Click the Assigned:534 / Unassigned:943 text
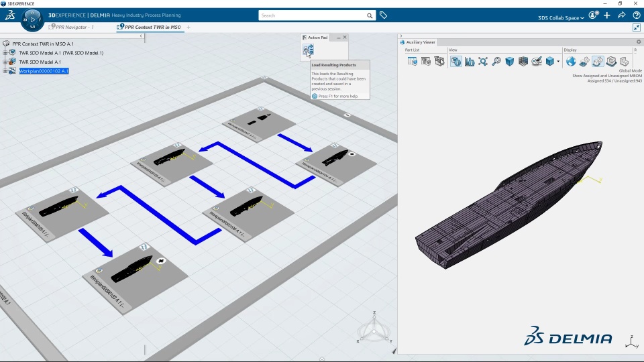 click(614, 81)
